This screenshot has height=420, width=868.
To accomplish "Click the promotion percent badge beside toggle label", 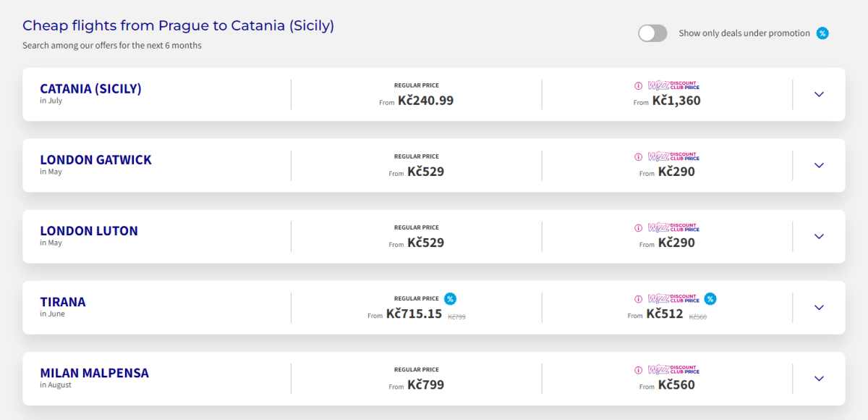I will [822, 33].
